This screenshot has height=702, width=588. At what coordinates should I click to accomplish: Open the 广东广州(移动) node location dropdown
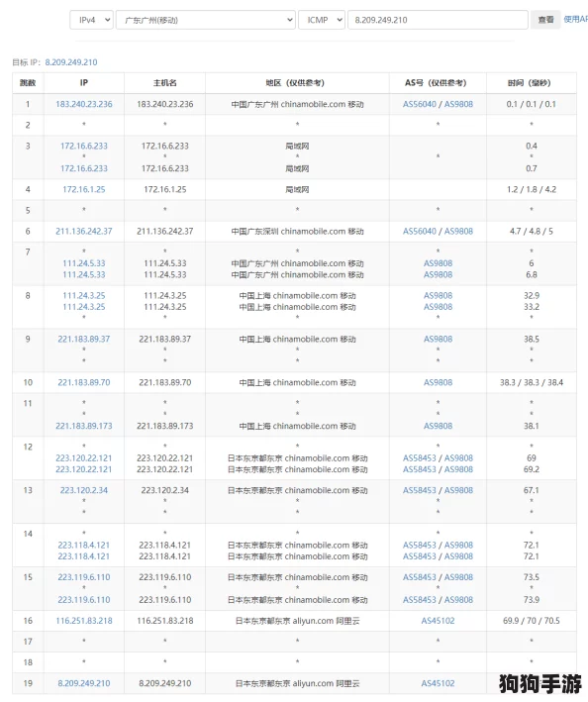pos(205,20)
